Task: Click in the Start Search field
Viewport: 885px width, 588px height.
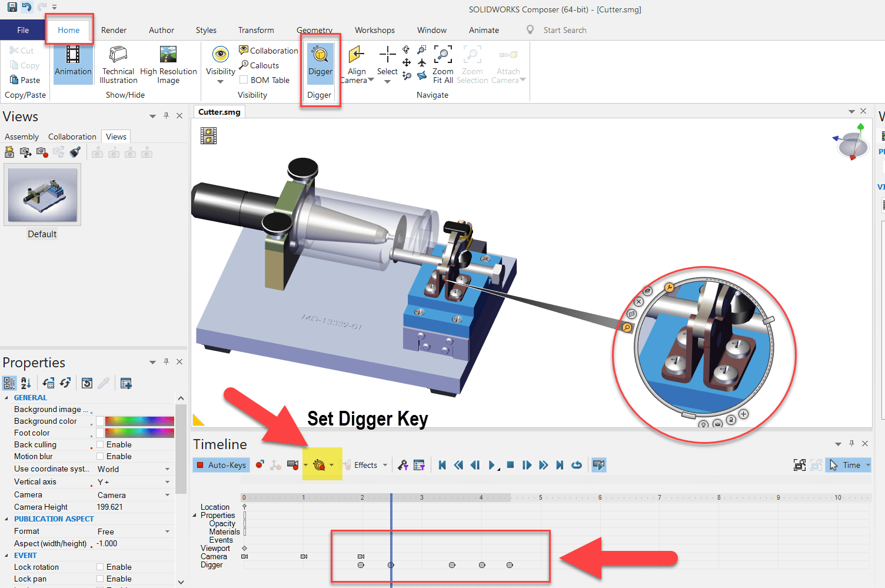Action: (x=565, y=30)
